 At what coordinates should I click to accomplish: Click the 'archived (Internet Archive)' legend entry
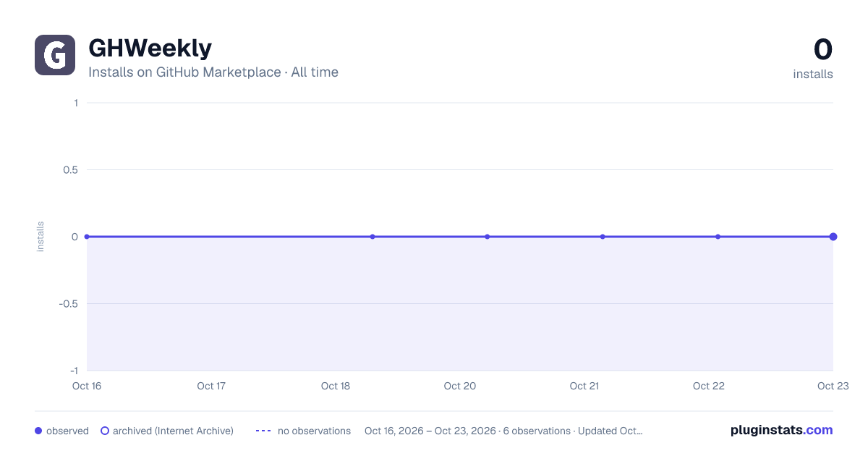(167, 431)
